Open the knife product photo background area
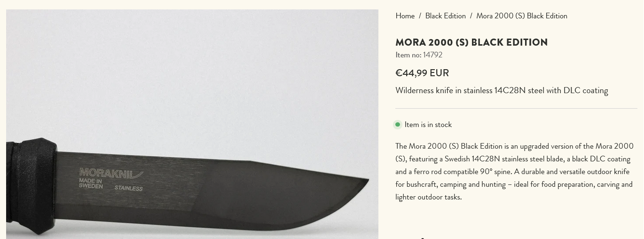The image size is (644, 239). click(188, 71)
